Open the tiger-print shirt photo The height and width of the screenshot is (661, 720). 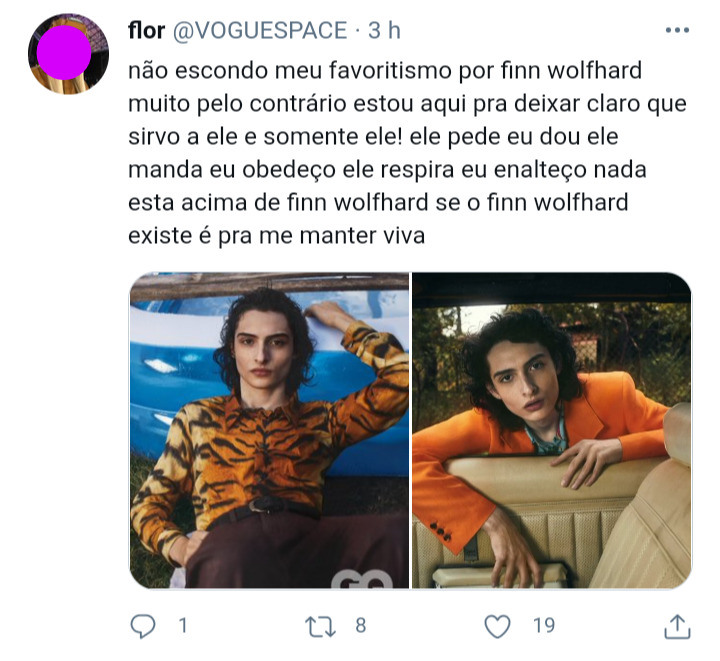tap(270, 430)
